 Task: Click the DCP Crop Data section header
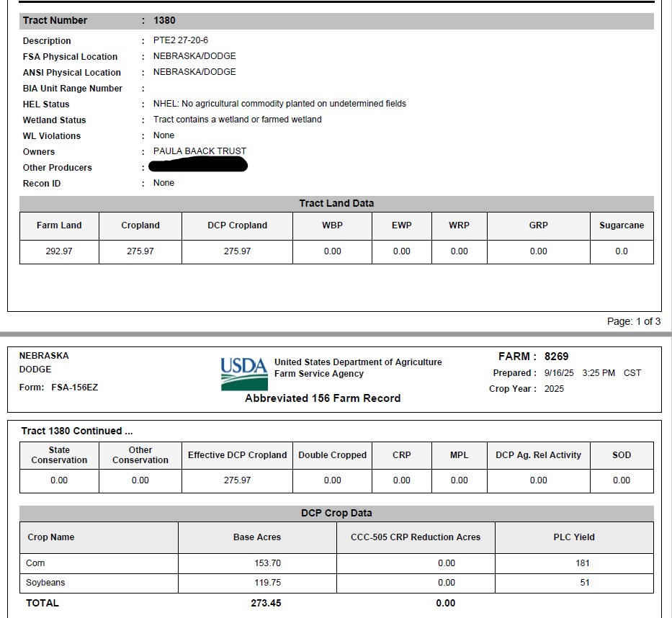click(336, 513)
